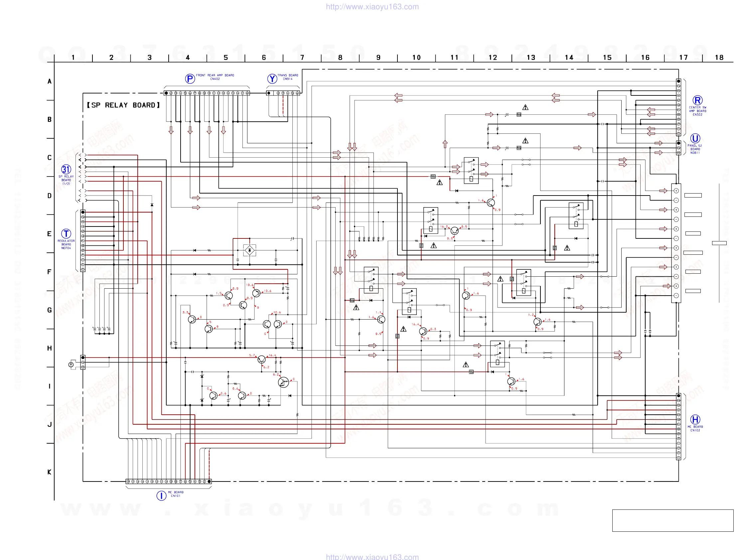745x560 pixels.
Task: Select the circled H MC Board CN102 marker
Action: [695, 419]
